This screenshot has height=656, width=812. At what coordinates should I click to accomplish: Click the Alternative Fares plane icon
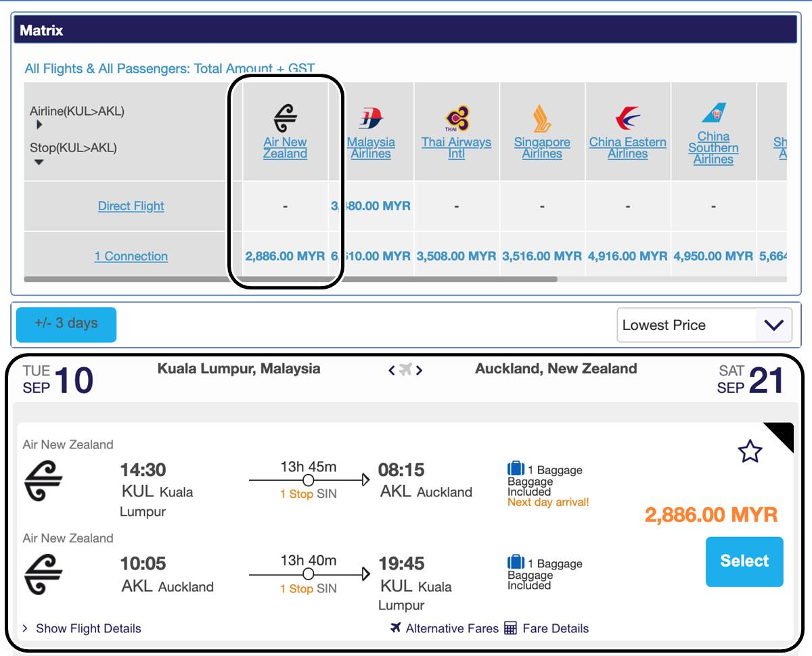[x=396, y=628]
